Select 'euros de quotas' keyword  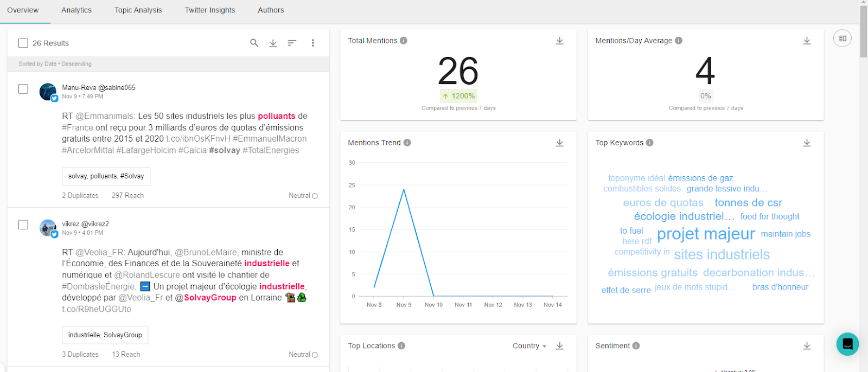click(663, 203)
